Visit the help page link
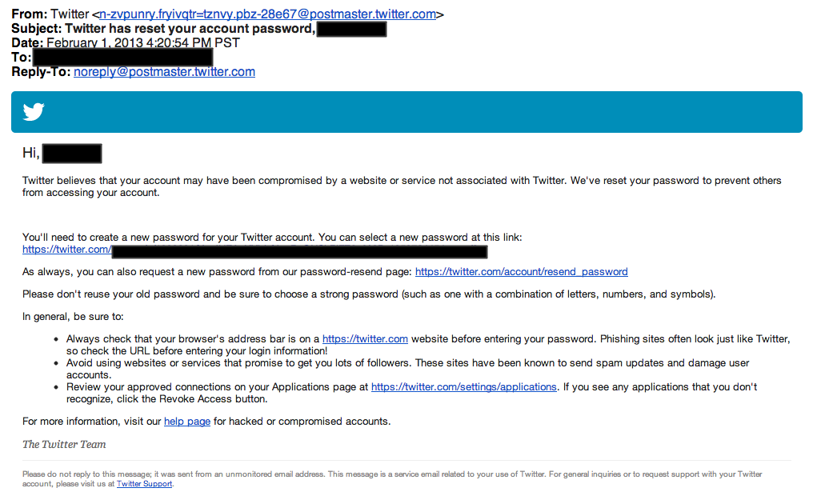Screen dimensions: 817x504 coord(187,421)
